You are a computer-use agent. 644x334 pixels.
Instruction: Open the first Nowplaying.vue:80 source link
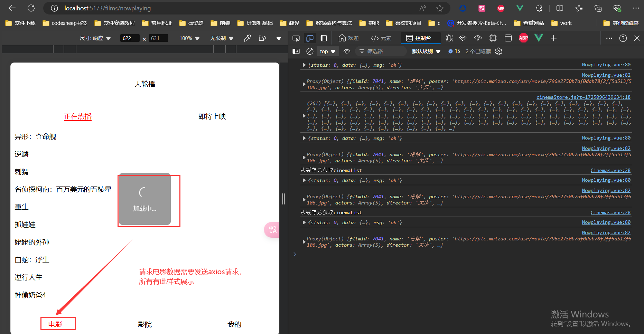(606, 65)
